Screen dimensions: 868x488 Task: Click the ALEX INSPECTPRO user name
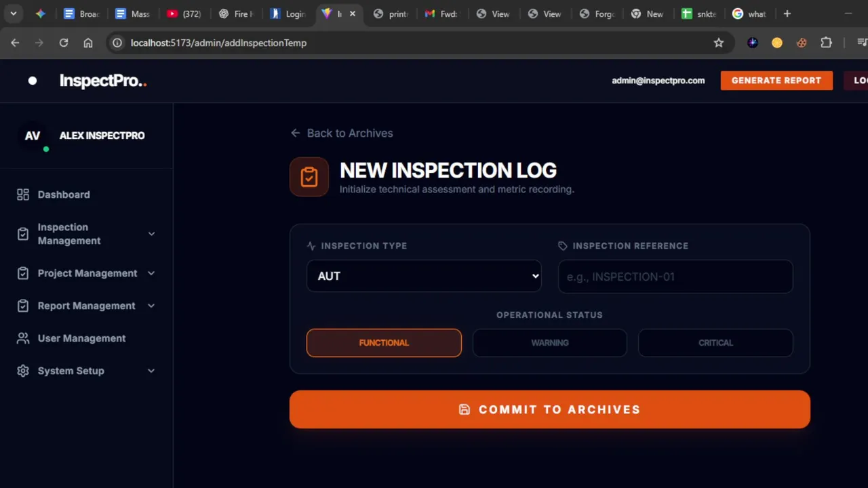pos(102,136)
